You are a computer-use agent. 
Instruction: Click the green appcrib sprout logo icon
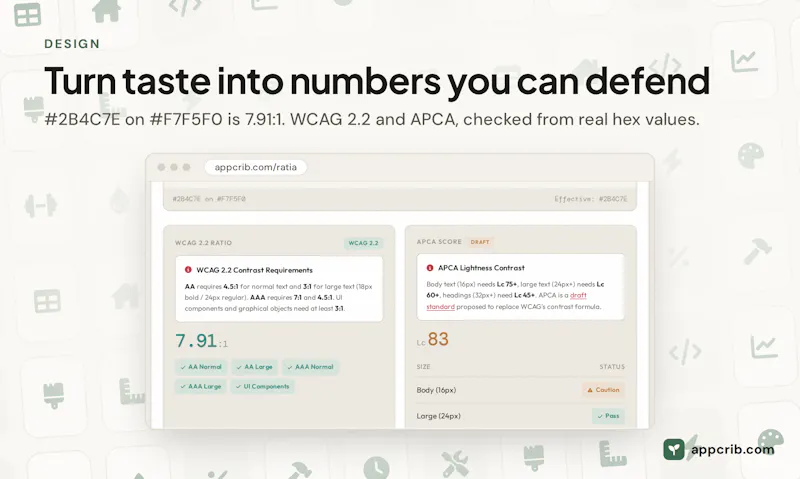click(x=673, y=449)
